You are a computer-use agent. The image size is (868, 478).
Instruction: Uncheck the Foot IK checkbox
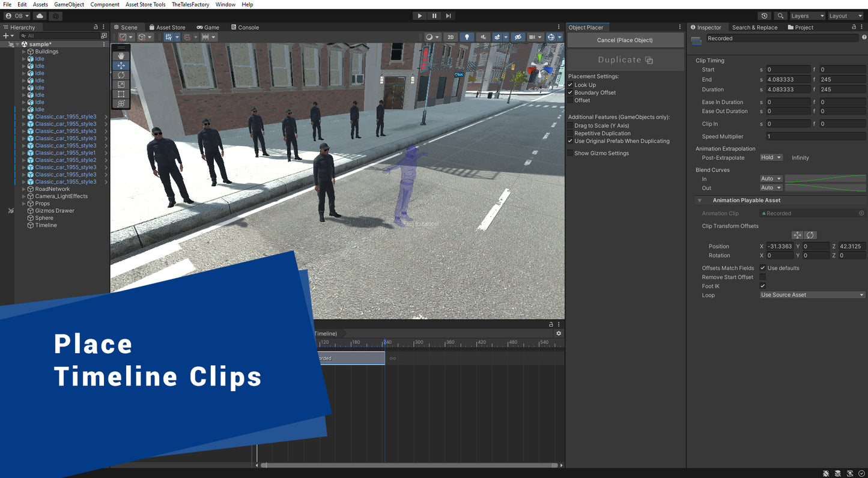tap(762, 286)
